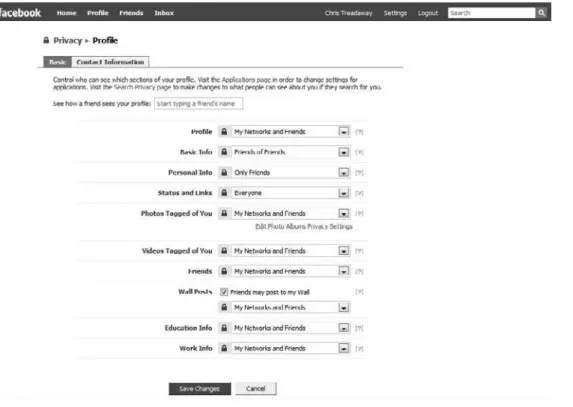Open help [?] for Wall Posts
The height and width of the screenshot is (407, 573).
click(359, 292)
